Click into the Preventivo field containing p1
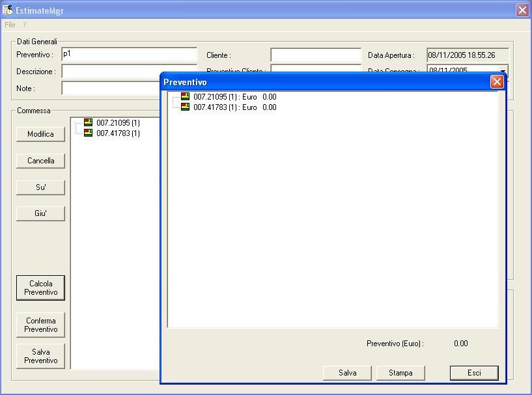This screenshot has width=532, height=395. click(x=130, y=54)
